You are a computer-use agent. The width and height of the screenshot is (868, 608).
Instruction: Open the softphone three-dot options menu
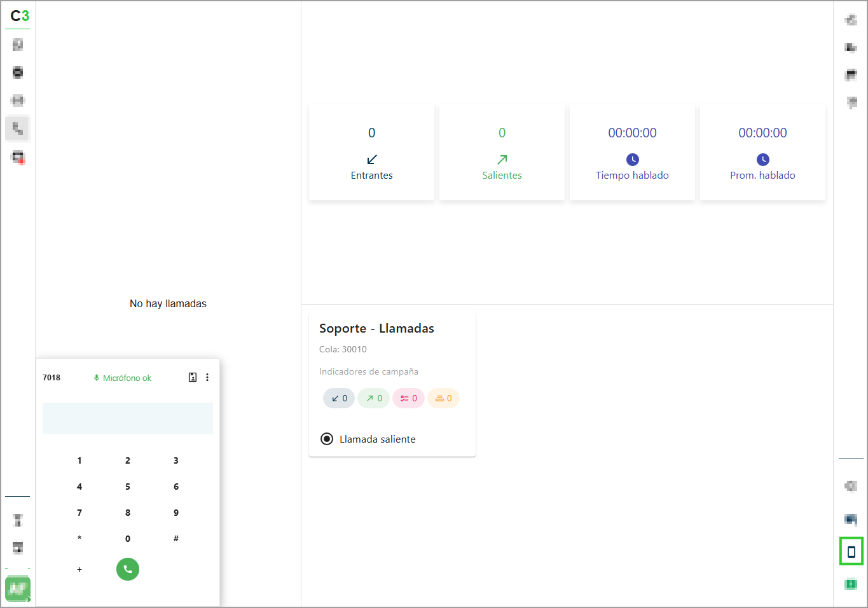(207, 377)
